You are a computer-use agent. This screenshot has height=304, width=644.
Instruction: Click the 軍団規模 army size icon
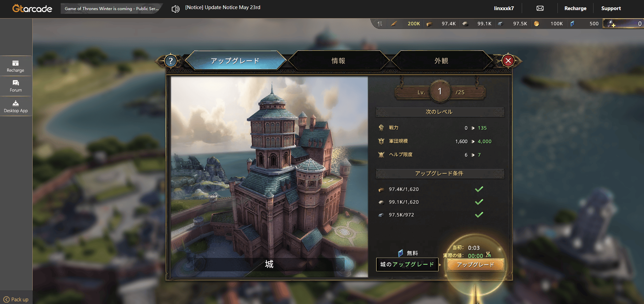pyautogui.click(x=381, y=141)
